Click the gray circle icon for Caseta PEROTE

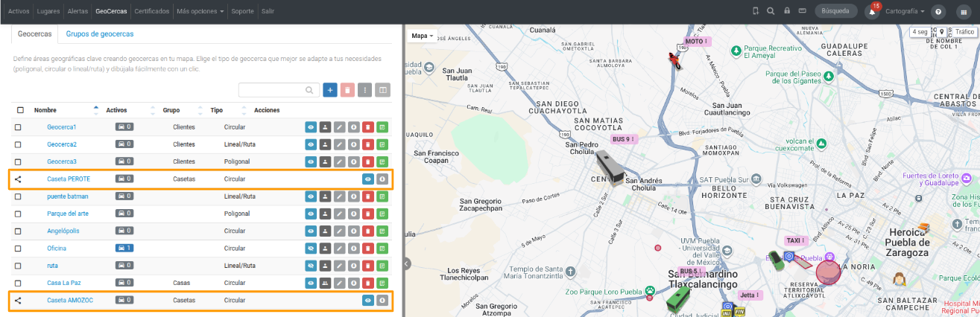click(382, 179)
